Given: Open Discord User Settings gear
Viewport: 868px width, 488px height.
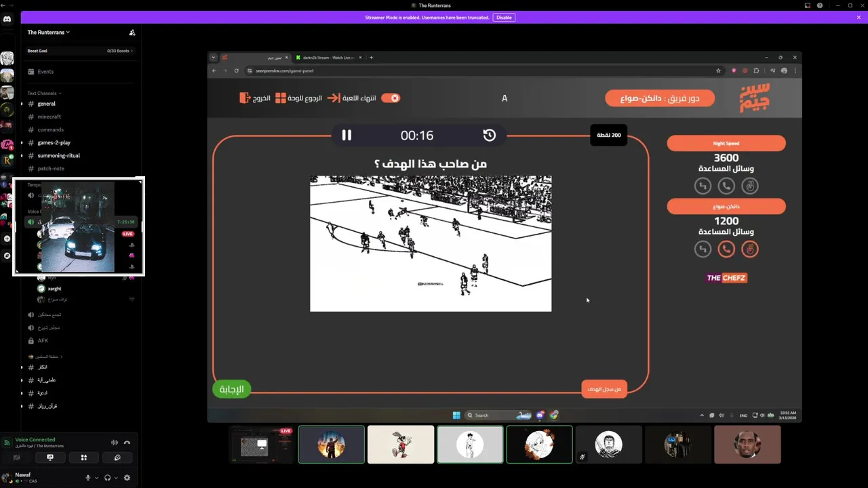Looking at the screenshot, I should (127, 478).
